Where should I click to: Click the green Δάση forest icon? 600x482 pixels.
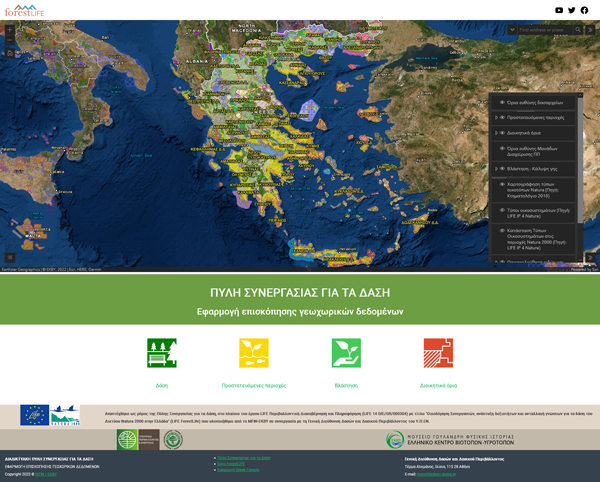[x=161, y=353]
